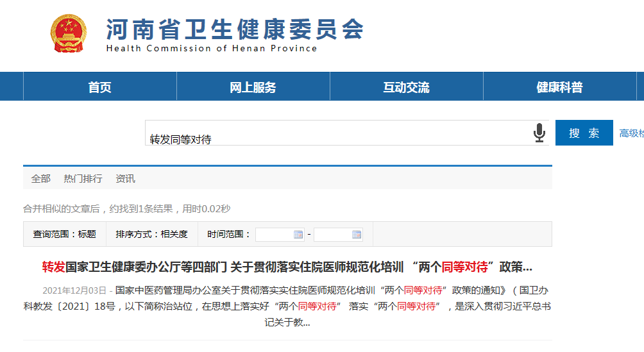Expand the 排序方式：相关度 sort option

click(151, 235)
